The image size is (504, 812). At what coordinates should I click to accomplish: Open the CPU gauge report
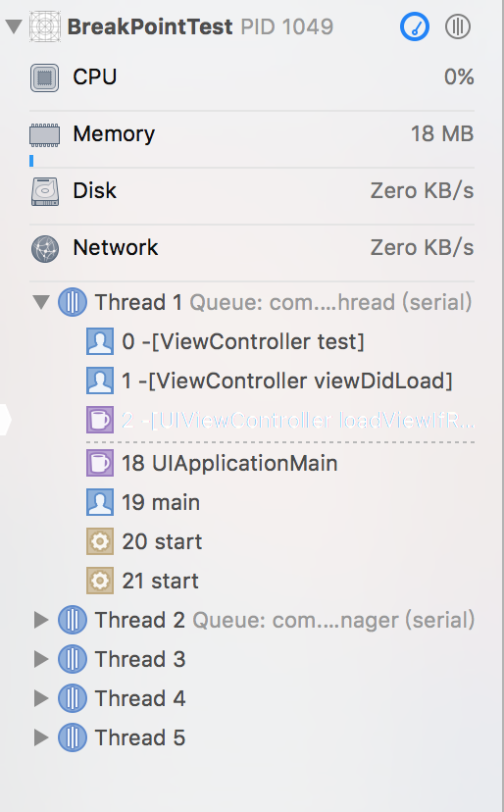[x=252, y=77]
